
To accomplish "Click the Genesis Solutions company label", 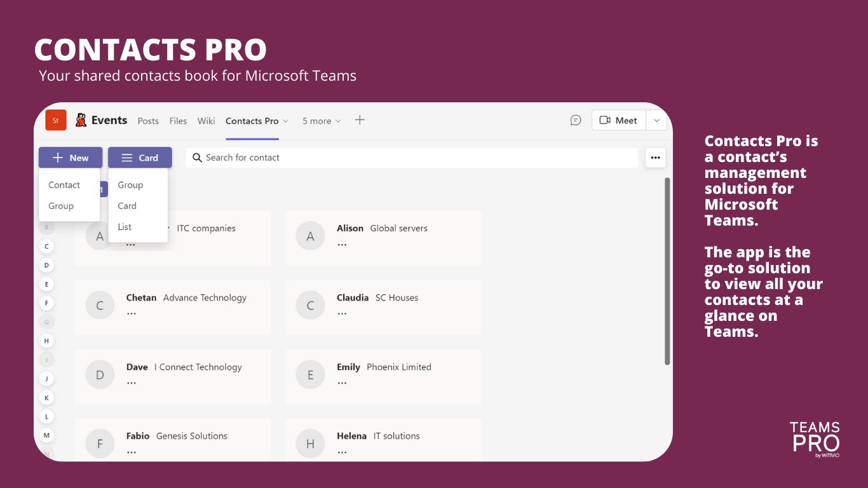I will coord(192,436).
